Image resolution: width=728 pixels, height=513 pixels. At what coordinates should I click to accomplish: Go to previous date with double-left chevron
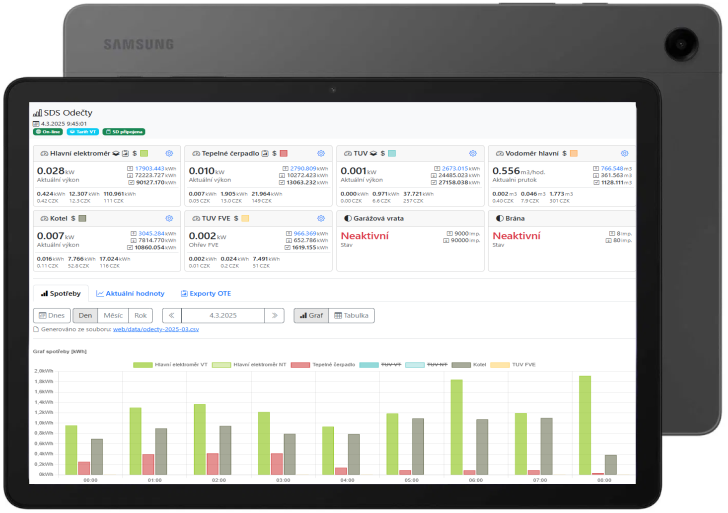tap(172, 315)
